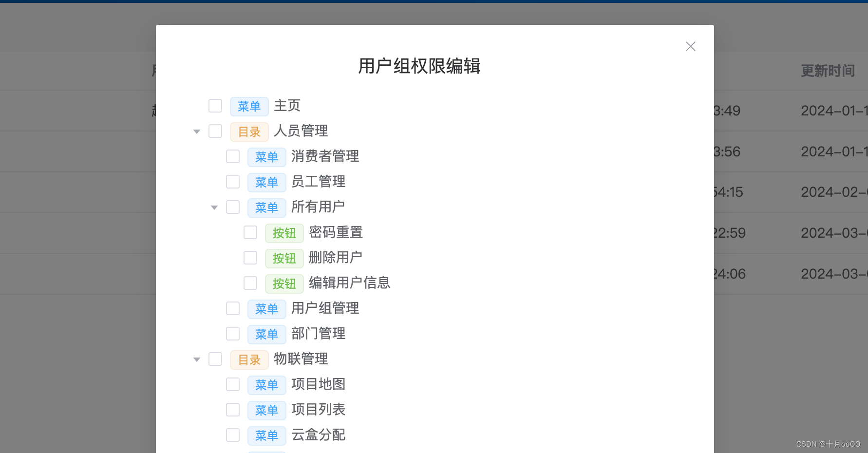Close the 用户组权限编辑 dialog
The width and height of the screenshot is (868, 453).
pos(690,46)
